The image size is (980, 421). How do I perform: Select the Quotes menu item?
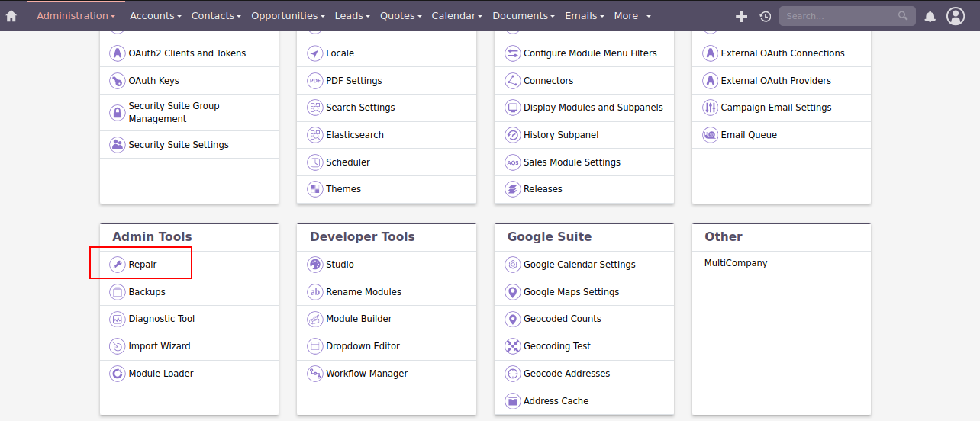pos(401,16)
